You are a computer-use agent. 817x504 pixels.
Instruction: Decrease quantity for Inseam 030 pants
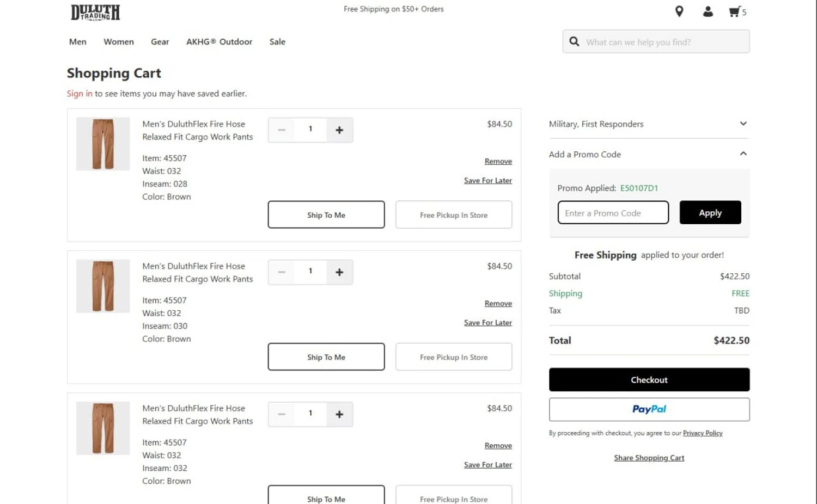282,272
